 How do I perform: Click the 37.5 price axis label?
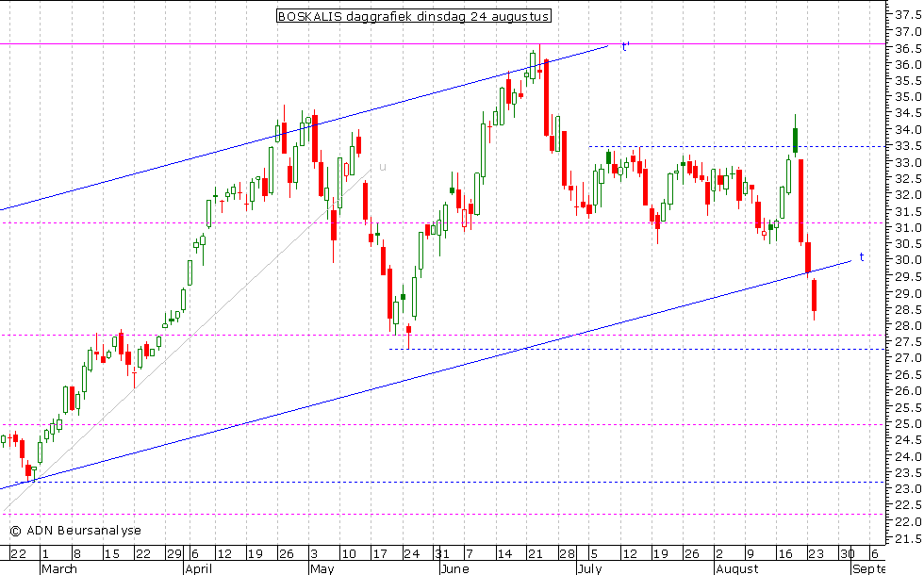[908, 15]
